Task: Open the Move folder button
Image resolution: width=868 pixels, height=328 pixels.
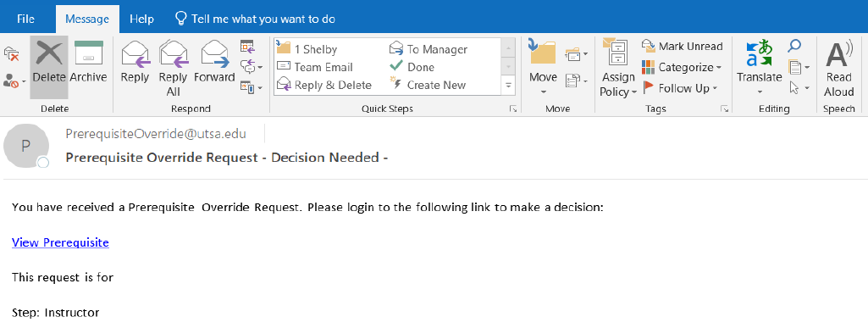Action: (543, 67)
